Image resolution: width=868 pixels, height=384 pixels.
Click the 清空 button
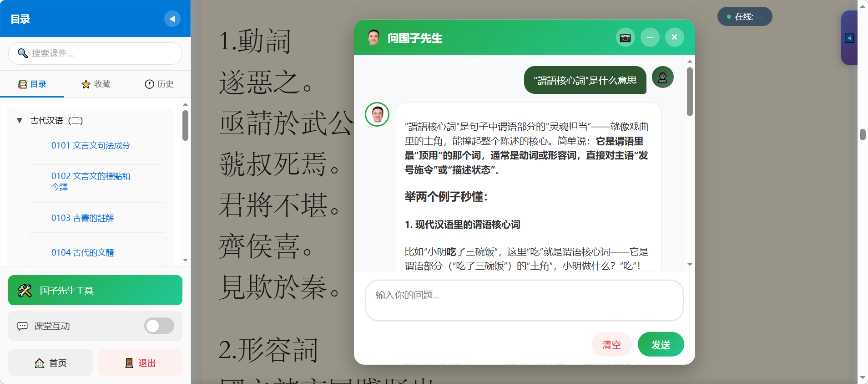point(611,345)
